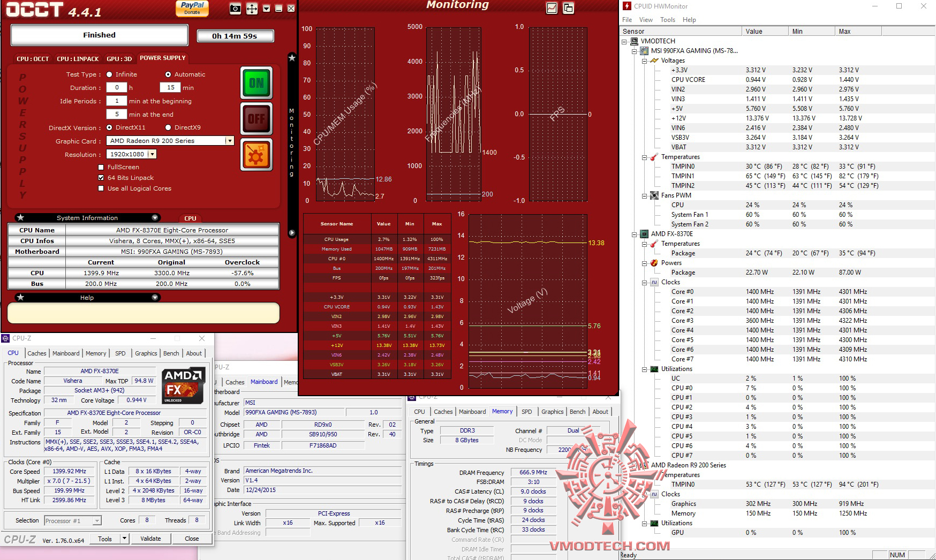Switch to the GPU:3D tab in OCCT
936x560 pixels.
coord(119,58)
